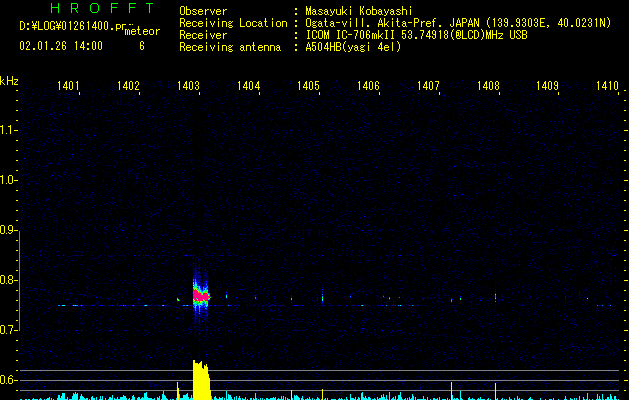Click the 1.1 kHz frequency axis label
The width and height of the screenshot is (629, 400).
[x=7, y=130]
